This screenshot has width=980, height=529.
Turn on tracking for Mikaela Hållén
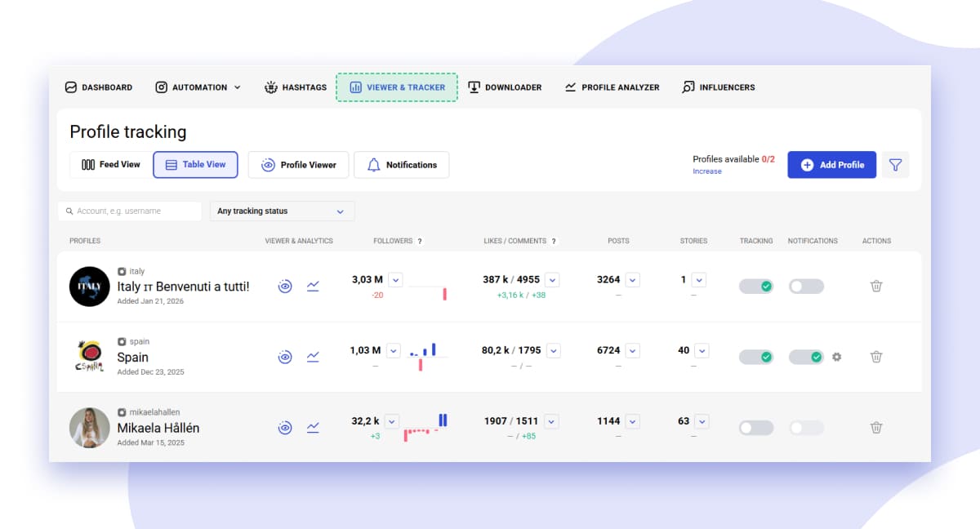pyautogui.click(x=756, y=428)
